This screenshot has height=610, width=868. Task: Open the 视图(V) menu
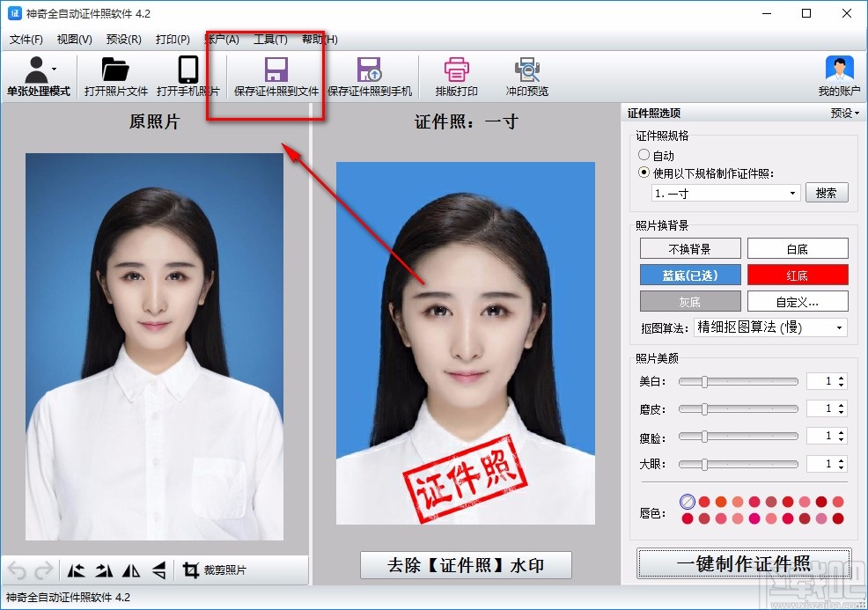[x=74, y=40]
